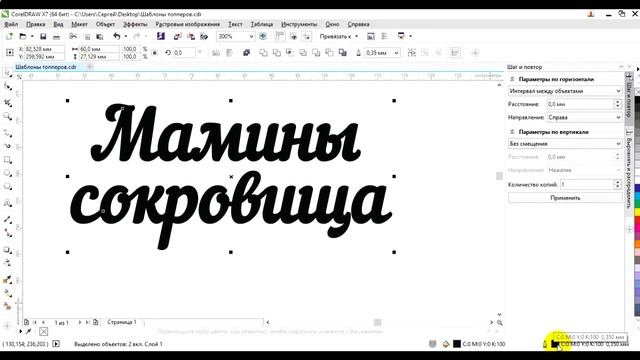Image resolution: width=640 pixels, height=360 pixels.
Task: Select the Drop Shadow tool
Action: pos(7,250)
